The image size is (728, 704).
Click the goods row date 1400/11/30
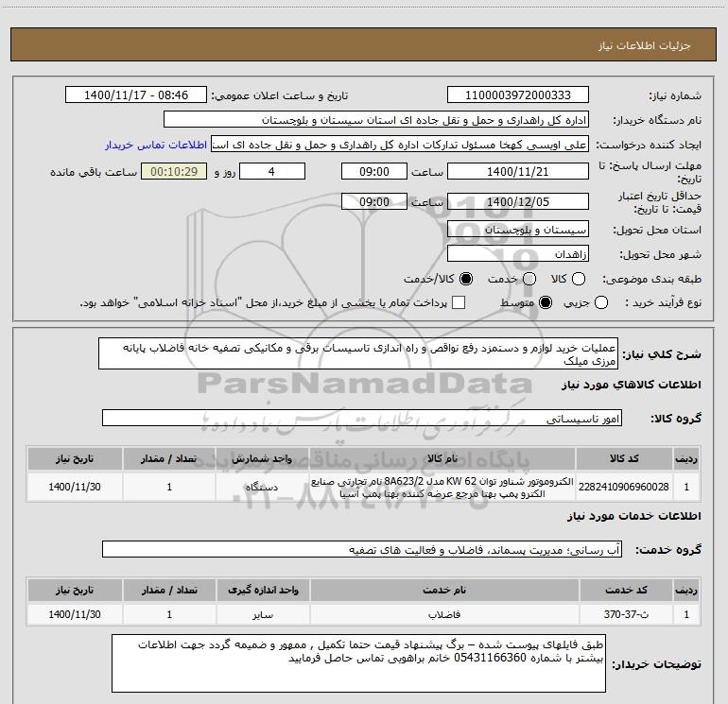point(75,487)
